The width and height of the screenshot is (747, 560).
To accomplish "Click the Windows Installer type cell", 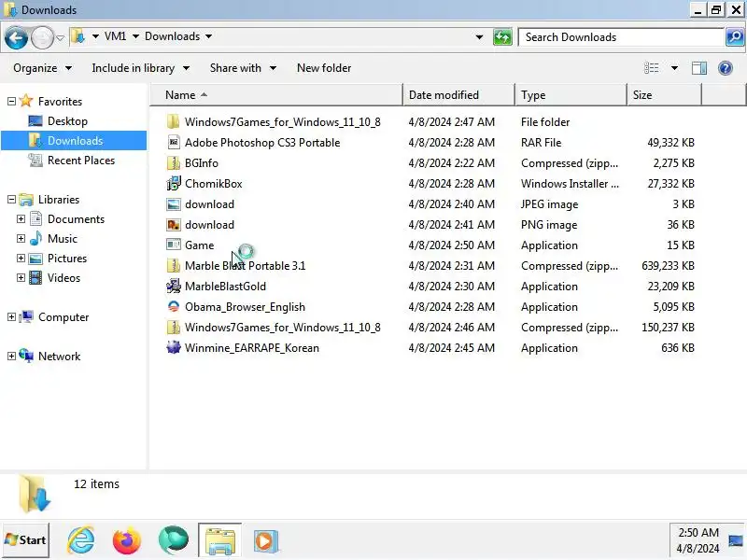I will (x=570, y=183).
